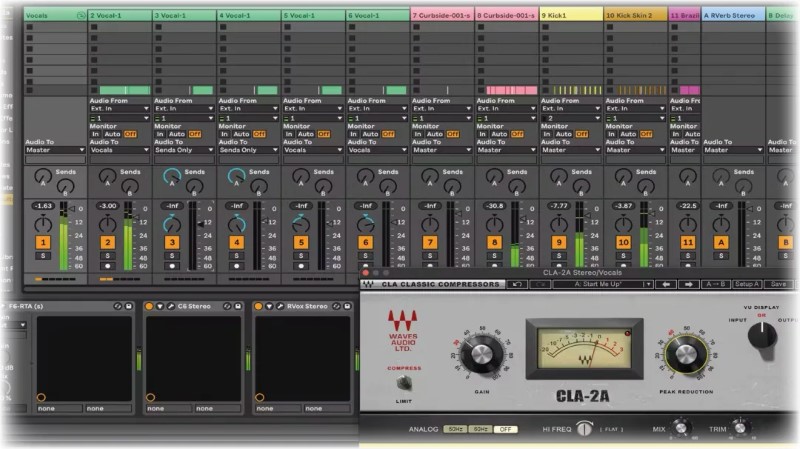
Task: Click the pan knob on track 9 Kick1
Action: pyautogui.click(x=559, y=223)
